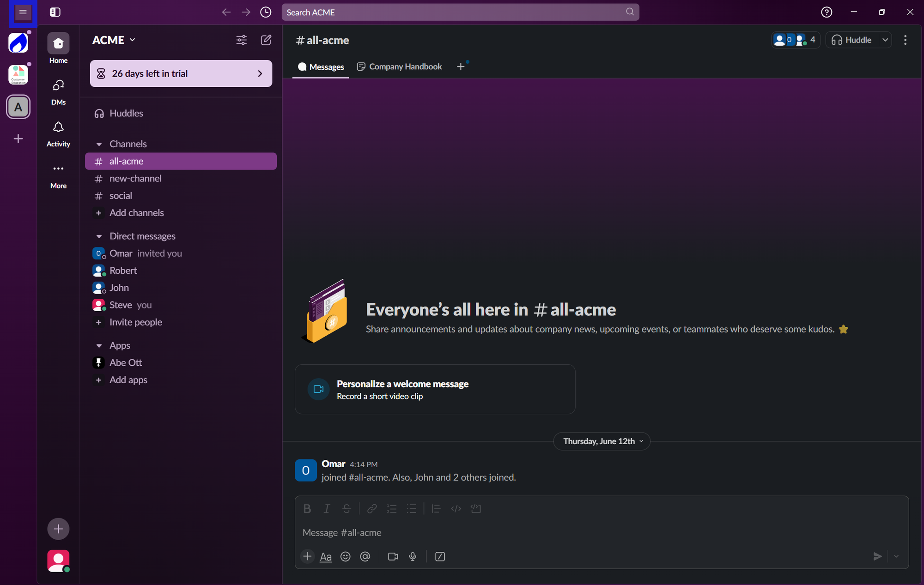Mention a teammate with the @ icon
Screen dimensions: 924x585
tap(365, 556)
